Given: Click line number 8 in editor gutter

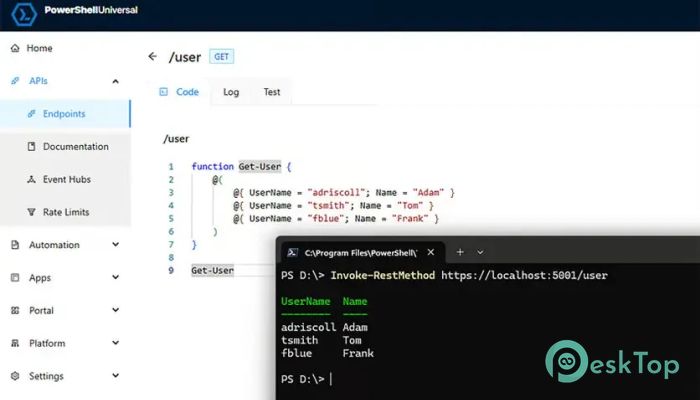Looking at the screenshot, I should coord(171,258).
